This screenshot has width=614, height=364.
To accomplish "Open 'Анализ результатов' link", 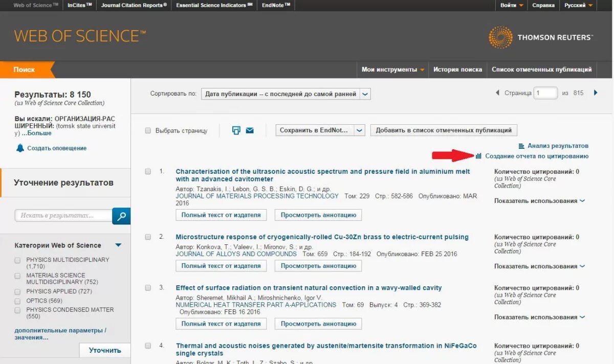I will click(x=558, y=146).
